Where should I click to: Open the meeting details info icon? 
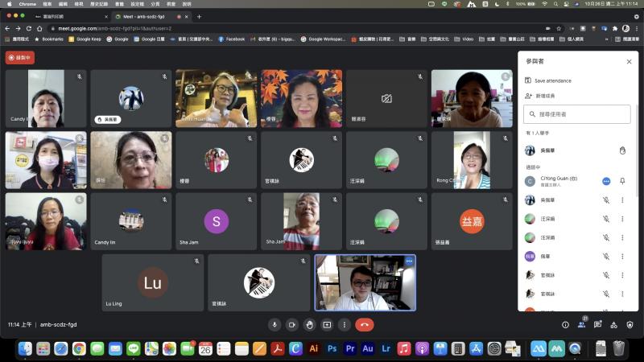click(x=565, y=325)
